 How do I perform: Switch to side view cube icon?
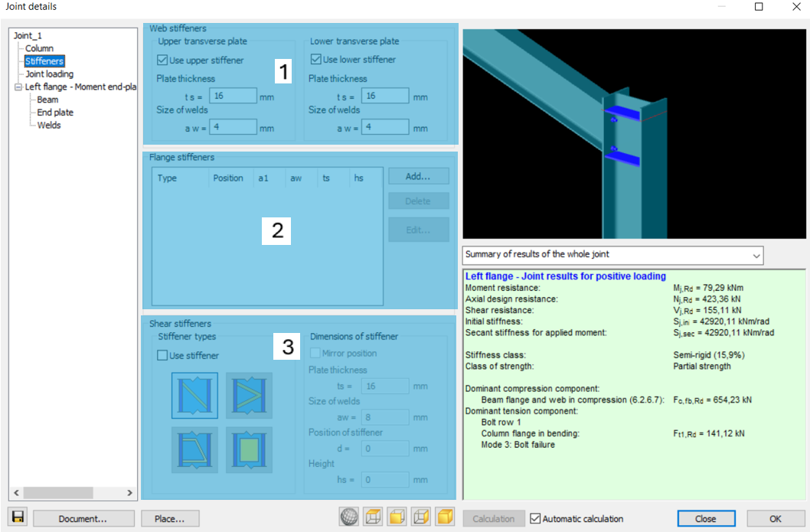tap(421, 517)
